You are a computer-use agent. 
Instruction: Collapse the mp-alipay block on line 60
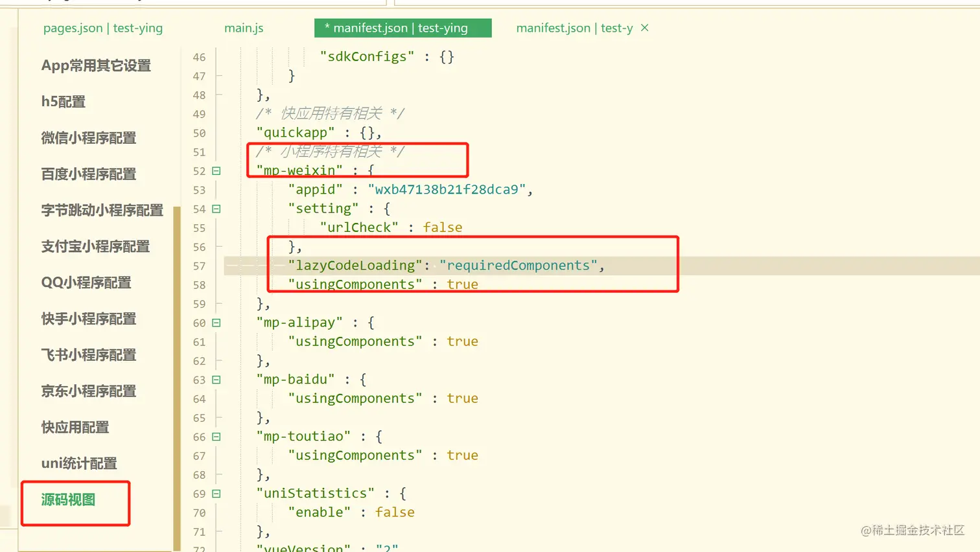pyautogui.click(x=216, y=323)
